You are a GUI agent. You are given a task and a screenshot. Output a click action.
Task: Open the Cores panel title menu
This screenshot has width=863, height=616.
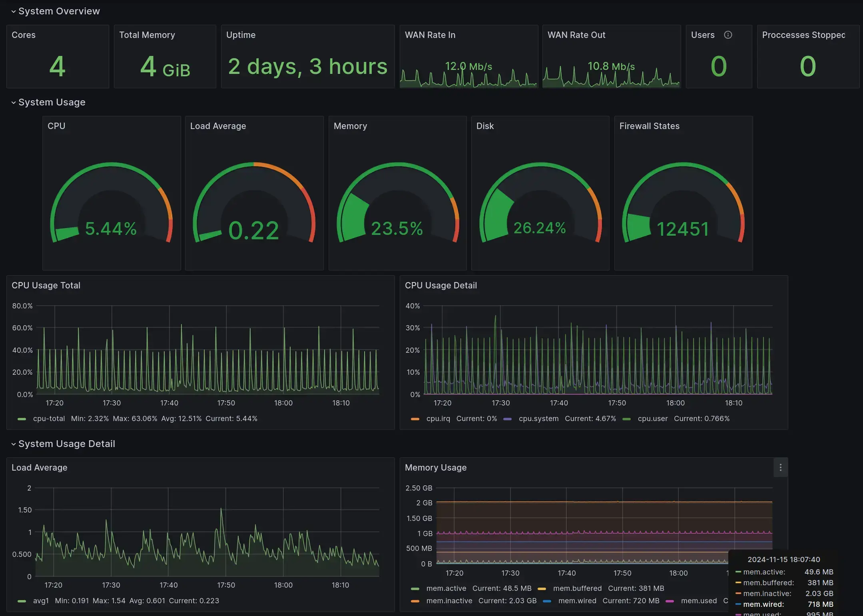pos(24,35)
